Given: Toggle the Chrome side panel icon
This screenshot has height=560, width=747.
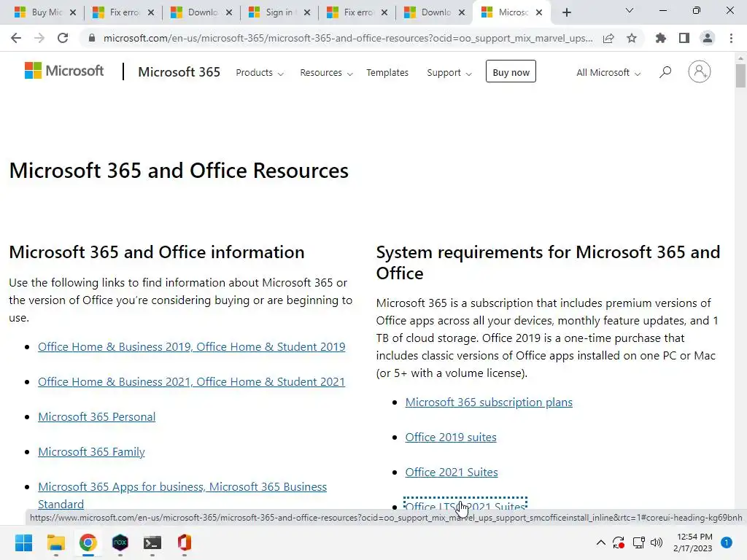Looking at the screenshot, I should 684,38.
